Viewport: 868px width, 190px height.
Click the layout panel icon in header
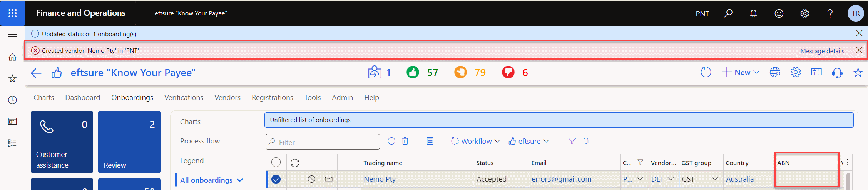click(816, 72)
